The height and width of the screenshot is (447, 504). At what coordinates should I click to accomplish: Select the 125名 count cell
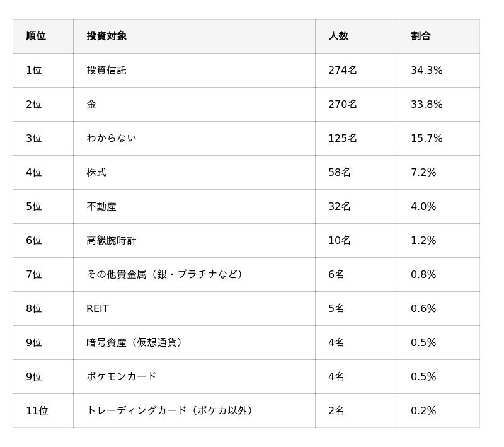(343, 138)
